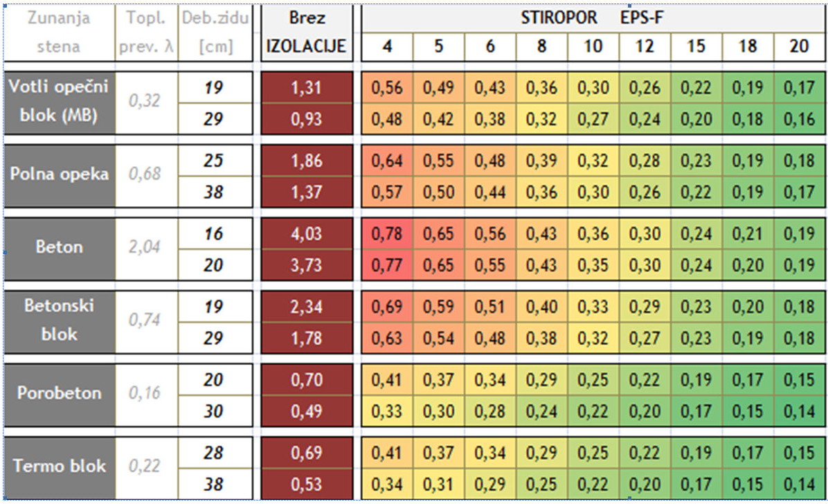Click the Brez IZOLACIJE column header
Image resolution: width=828 pixels, height=504 pixels.
[x=307, y=33]
